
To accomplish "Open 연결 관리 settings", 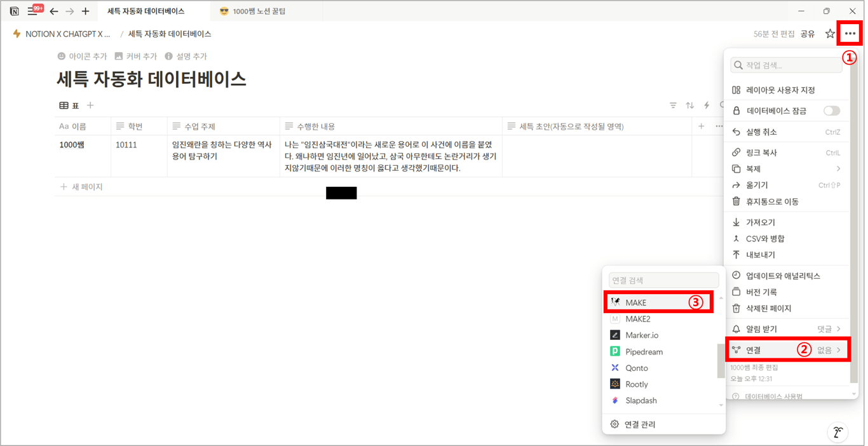I will point(663,424).
